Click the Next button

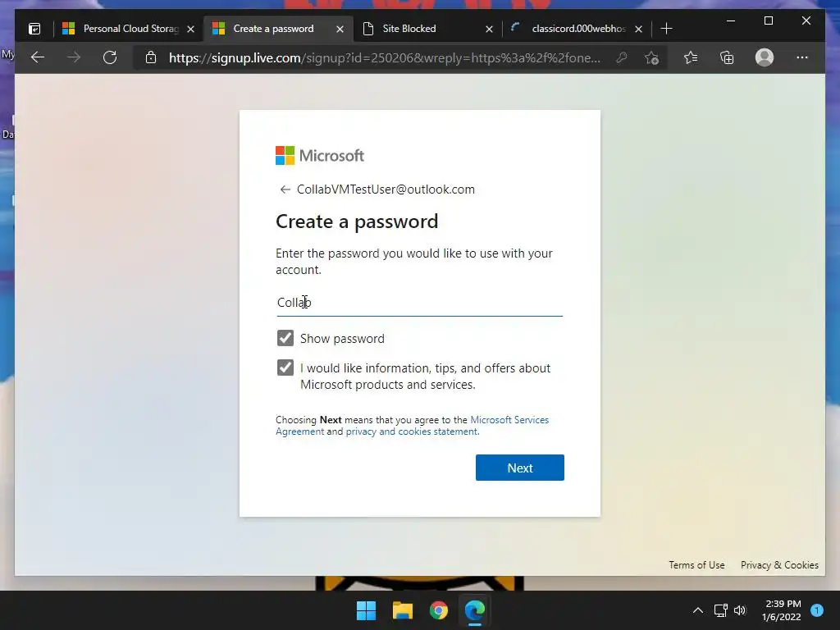point(519,468)
